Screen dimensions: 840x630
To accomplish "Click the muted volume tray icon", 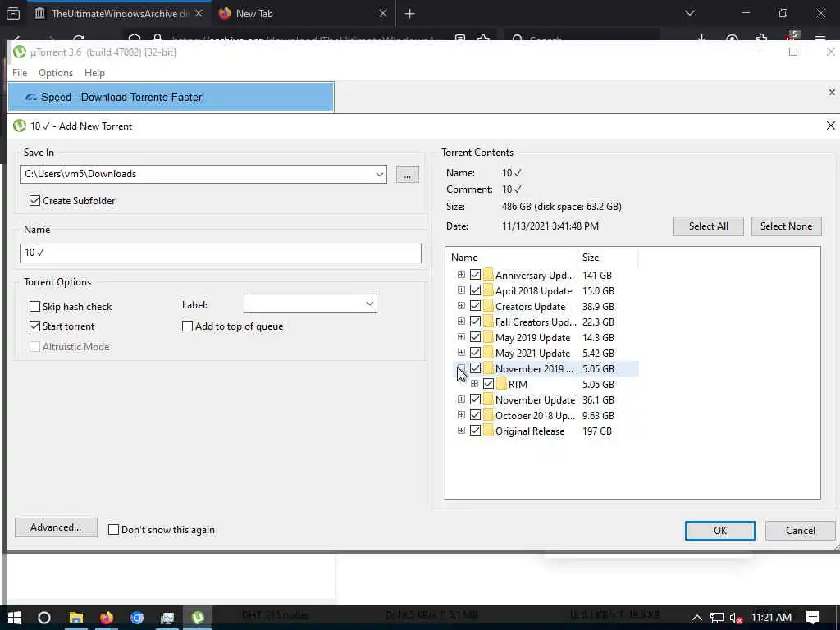I will (x=737, y=618).
